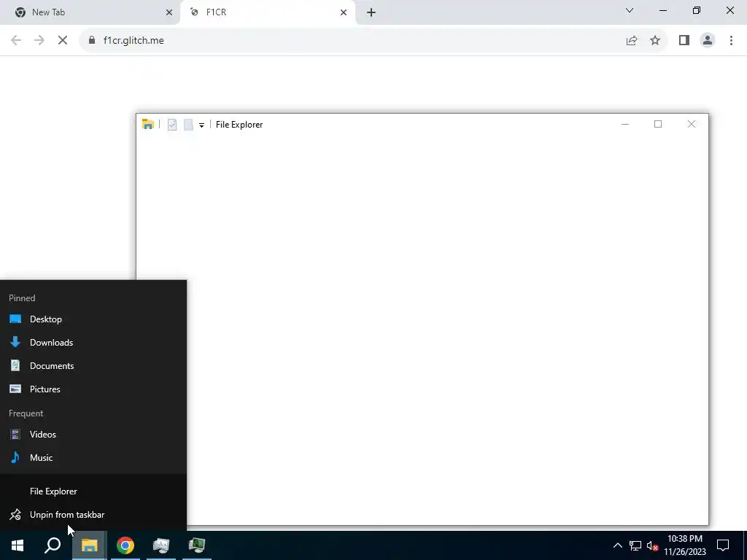Image resolution: width=747 pixels, height=560 pixels.
Task: Open Downloads in the jump list
Action: click(x=93, y=343)
